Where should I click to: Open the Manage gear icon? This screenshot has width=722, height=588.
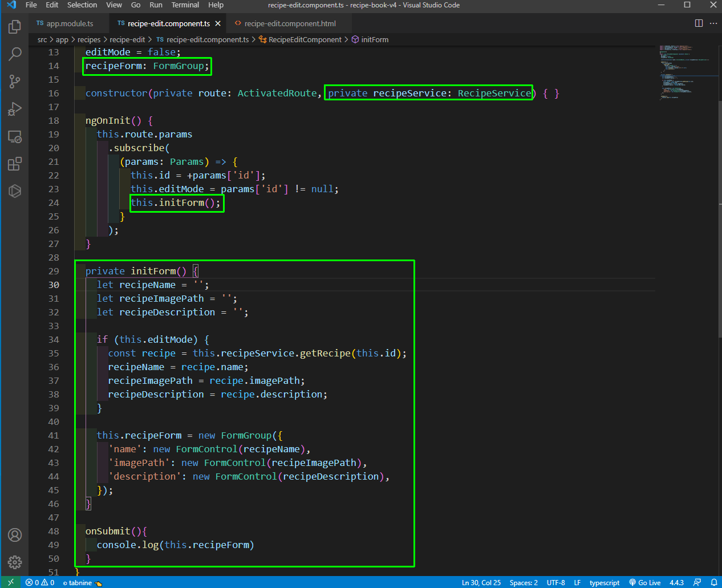pos(15,562)
